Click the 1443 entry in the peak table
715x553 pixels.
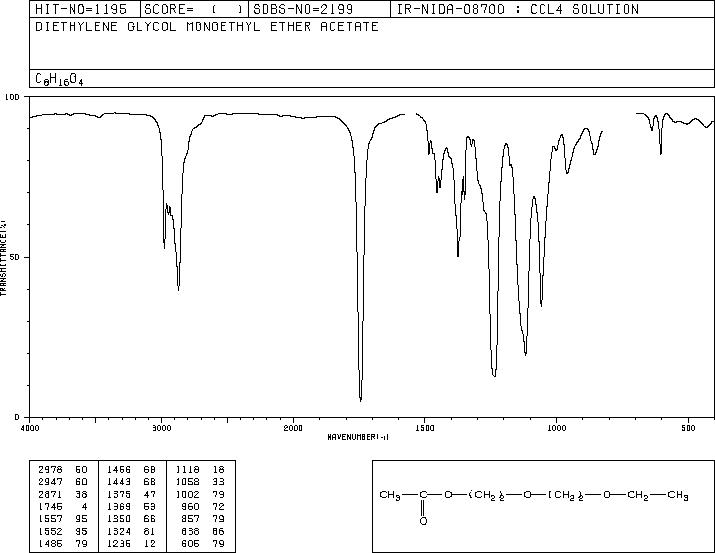119,482
